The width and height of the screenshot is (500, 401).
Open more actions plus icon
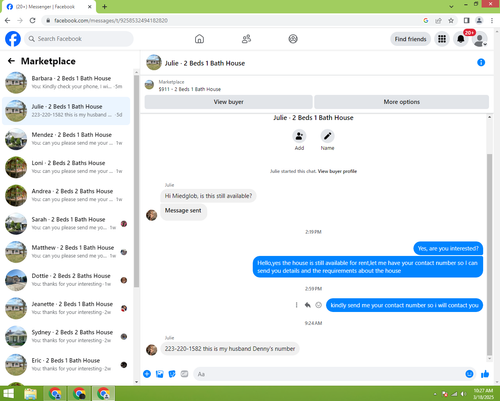pos(147,374)
